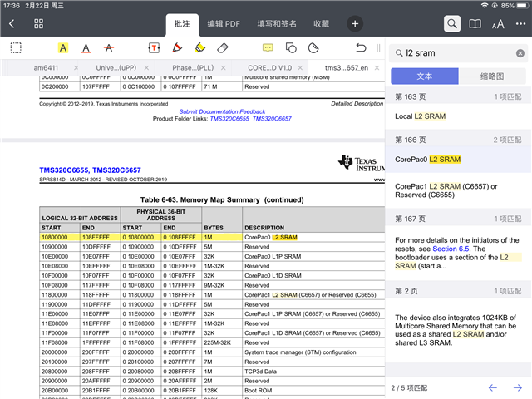Go to next search match arrow
The height and width of the screenshot is (399, 532).
(517, 388)
